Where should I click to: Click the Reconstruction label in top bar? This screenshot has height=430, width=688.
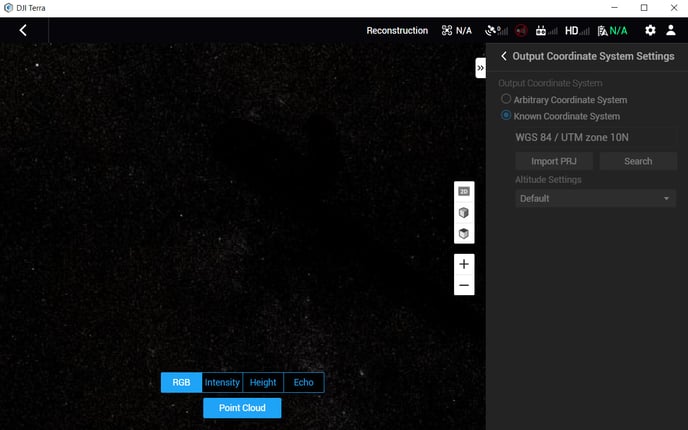click(397, 30)
